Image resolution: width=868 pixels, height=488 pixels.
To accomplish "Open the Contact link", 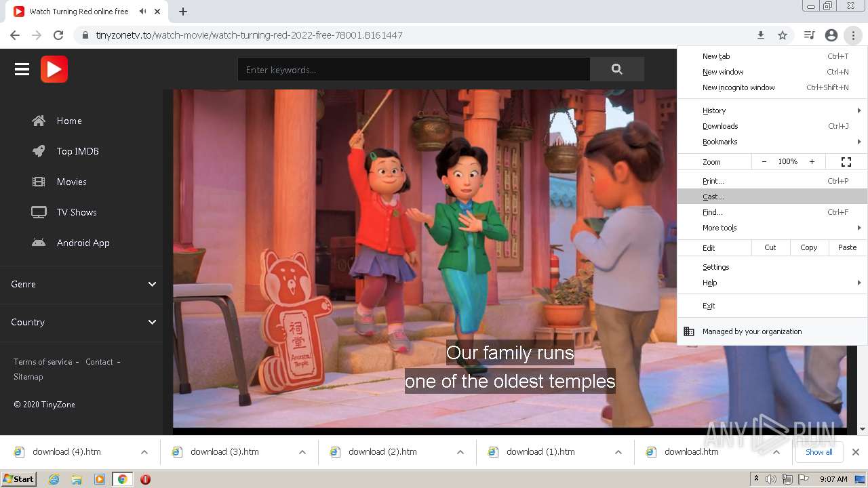I will 99,362.
